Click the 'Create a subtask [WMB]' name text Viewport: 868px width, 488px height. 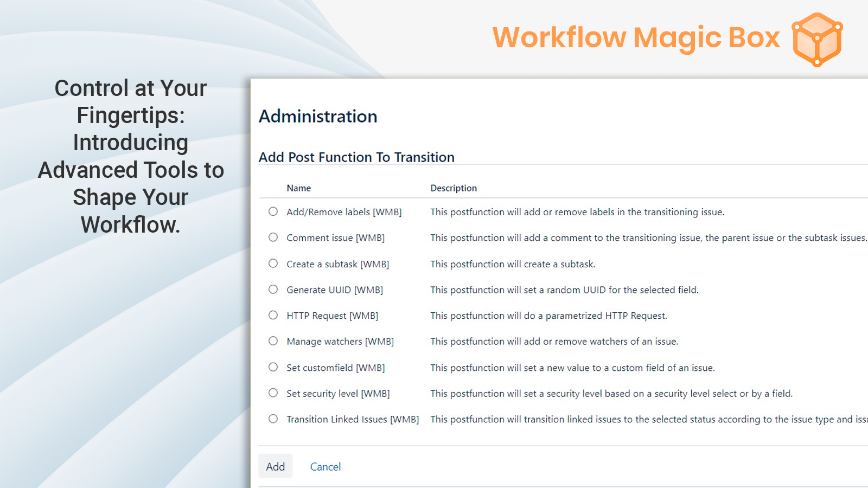(338, 264)
